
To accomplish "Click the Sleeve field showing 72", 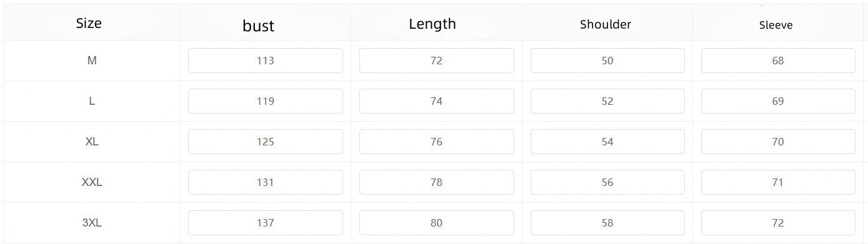I will coord(778,223).
